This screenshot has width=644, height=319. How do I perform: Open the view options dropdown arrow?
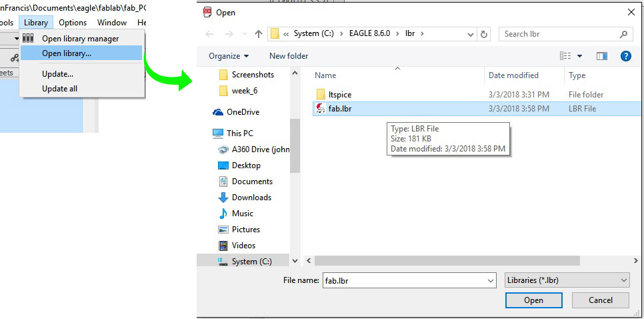point(579,56)
